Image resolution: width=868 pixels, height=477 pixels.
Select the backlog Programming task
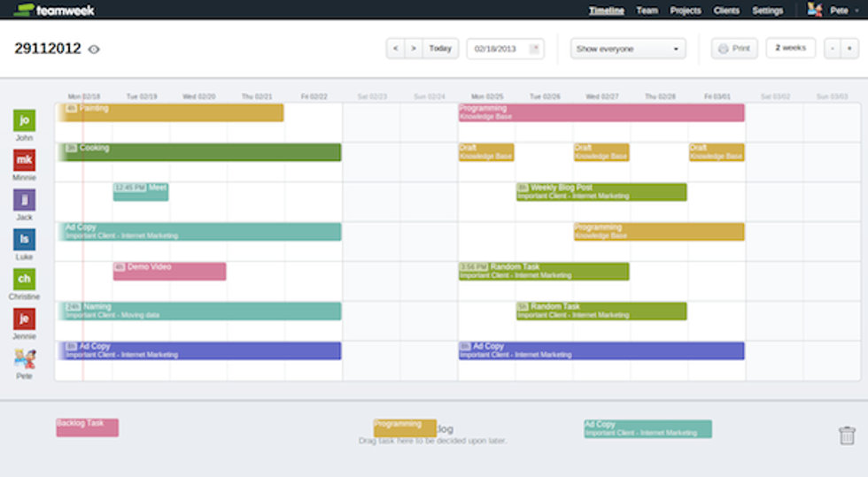[405, 427]
